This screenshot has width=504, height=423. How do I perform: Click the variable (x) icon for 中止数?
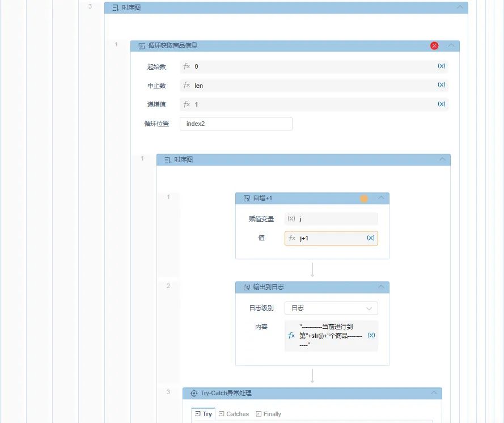point(441,85)
